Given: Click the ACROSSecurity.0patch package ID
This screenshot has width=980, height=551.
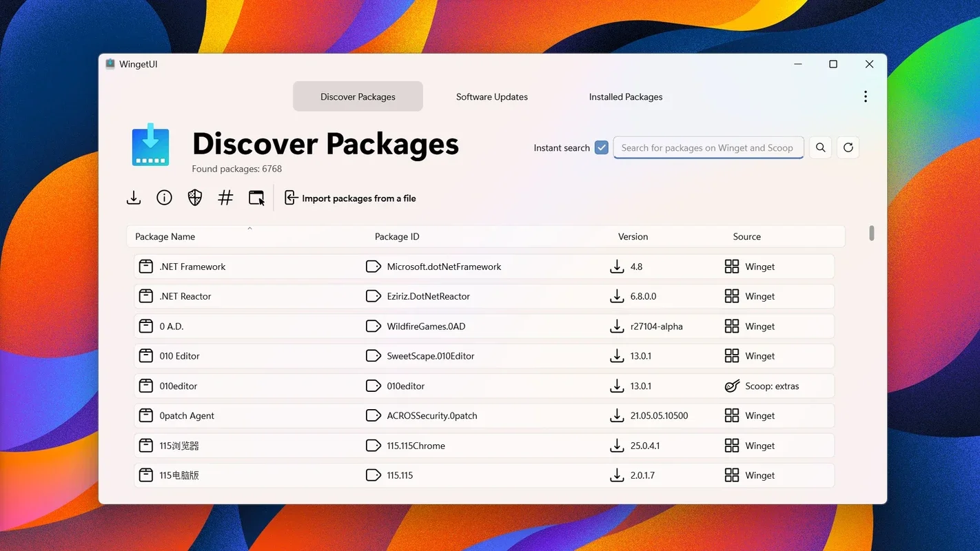Looking at the screenshot, I should [432, 416].
